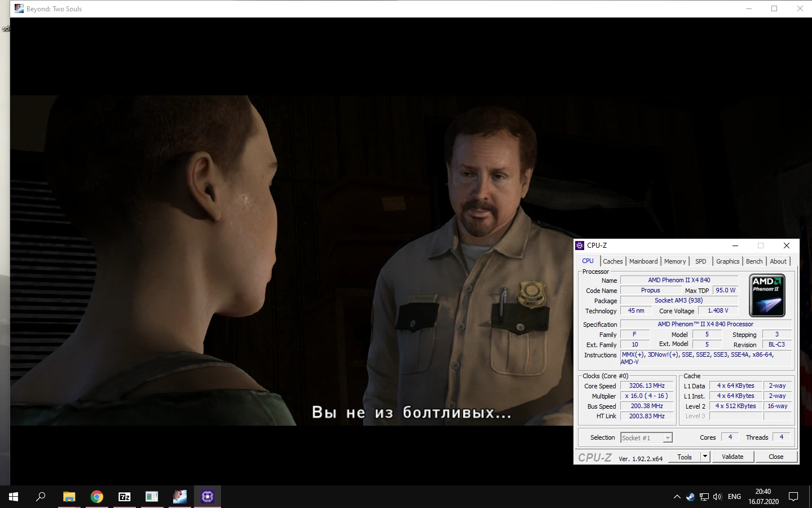Expand hidden icons with the tray chevron

[x=677, y=497]
